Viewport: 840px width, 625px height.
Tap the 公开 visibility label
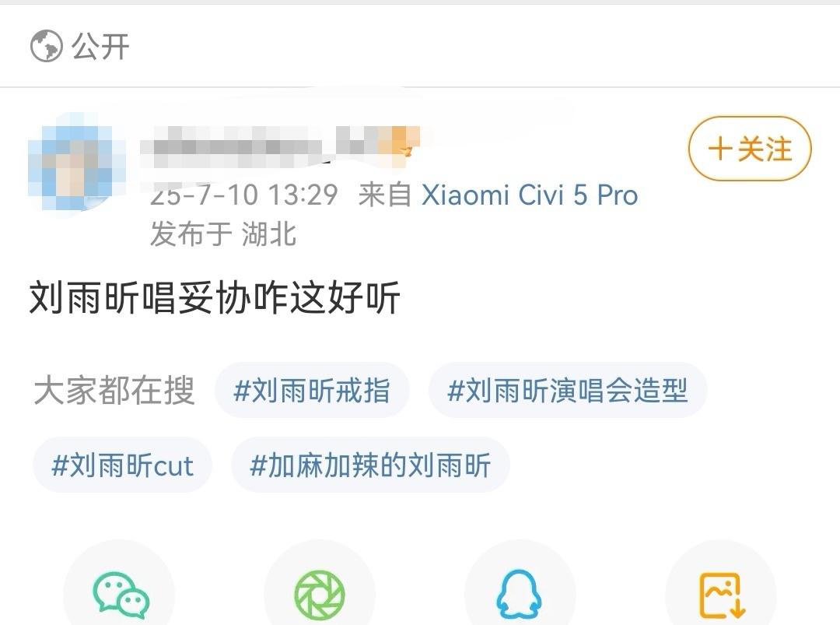point(100,46)
